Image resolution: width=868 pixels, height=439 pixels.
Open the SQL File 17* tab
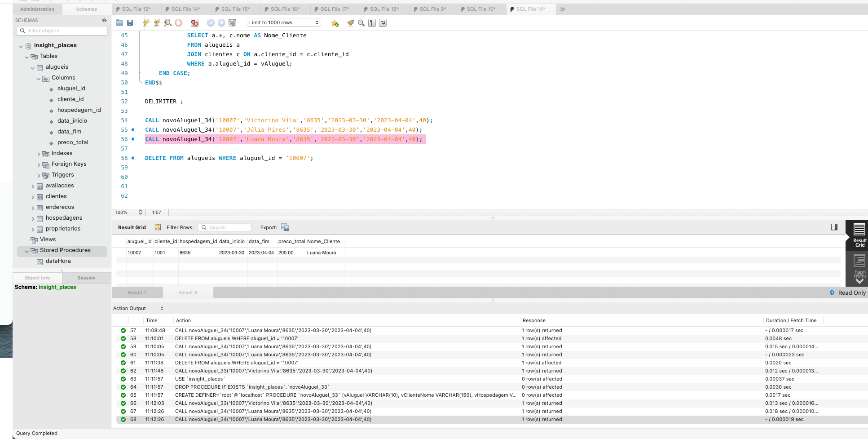tap(335, 9)
